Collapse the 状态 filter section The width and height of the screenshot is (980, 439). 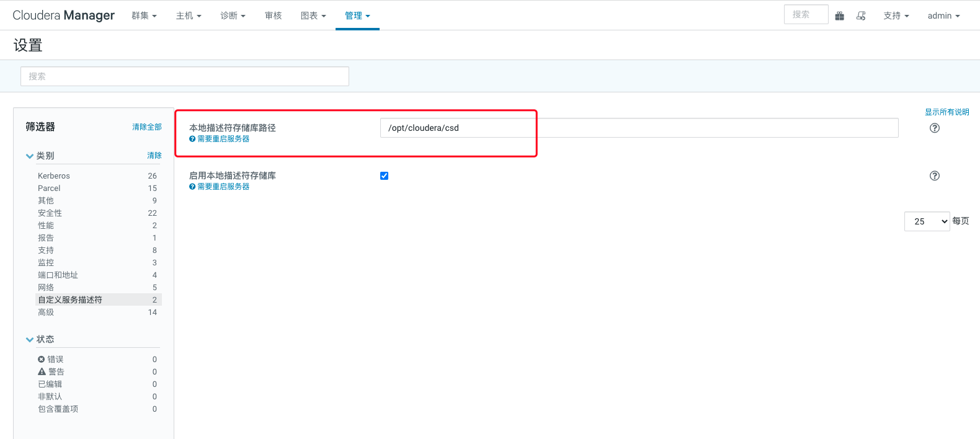30,339
